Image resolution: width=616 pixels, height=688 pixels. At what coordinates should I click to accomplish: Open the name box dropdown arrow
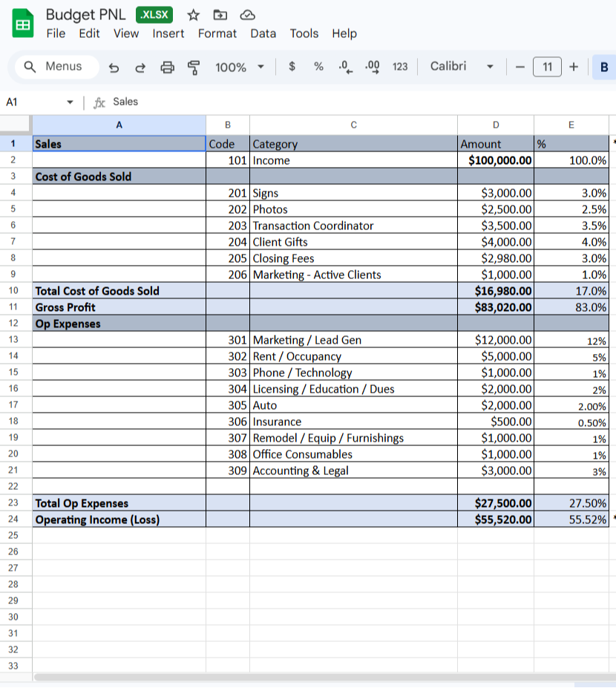click(x=70, y=102)
